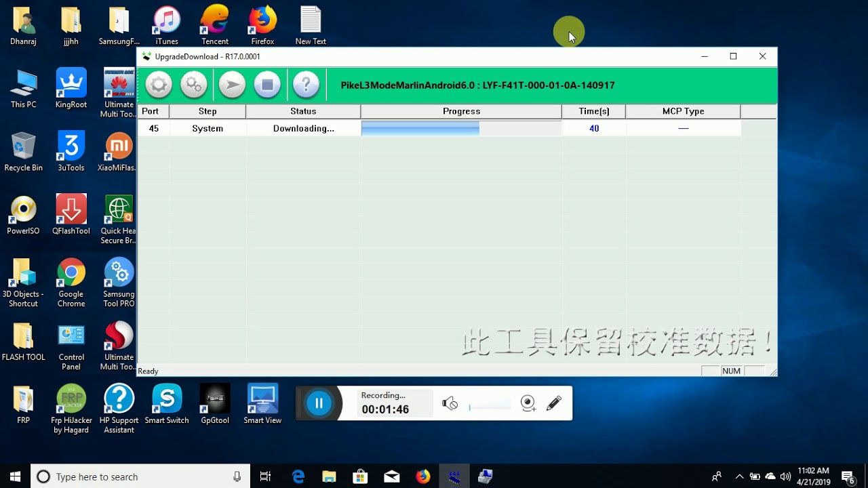Image resolution: width=868 pixels, height=488 pixels.
Task: Select the FRP folder on desktop
Action: click(x=23, y=405)
